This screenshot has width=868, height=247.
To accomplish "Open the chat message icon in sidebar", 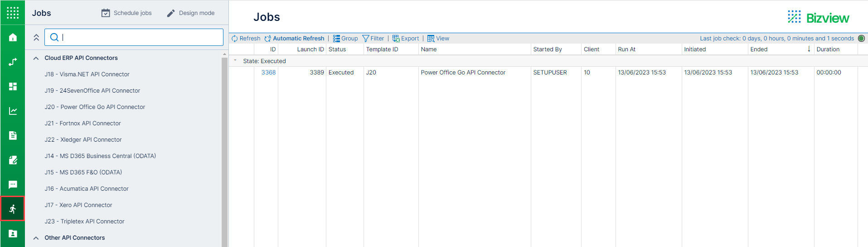I will click(x=13, y=184).
